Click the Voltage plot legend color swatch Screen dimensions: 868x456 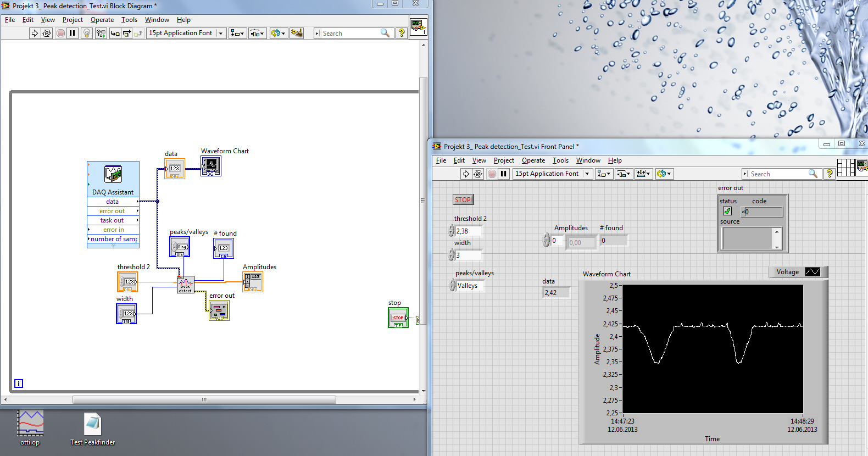click(x=813, y=272)
